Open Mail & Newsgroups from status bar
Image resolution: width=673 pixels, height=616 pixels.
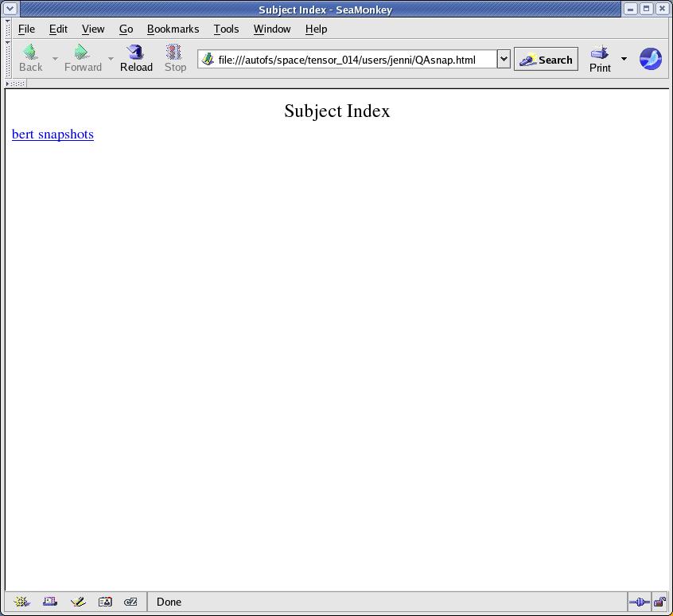(x=50, y=602)
